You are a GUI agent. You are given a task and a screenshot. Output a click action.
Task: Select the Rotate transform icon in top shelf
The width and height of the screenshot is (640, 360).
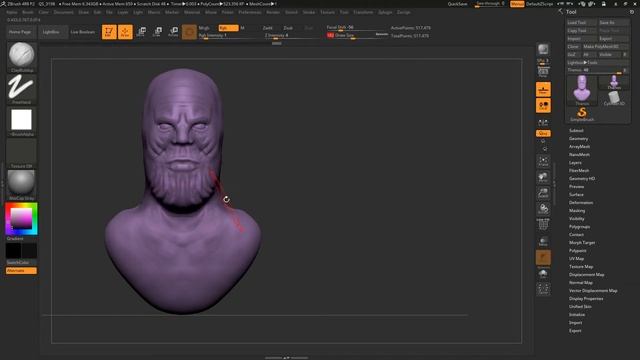[173, 31]
